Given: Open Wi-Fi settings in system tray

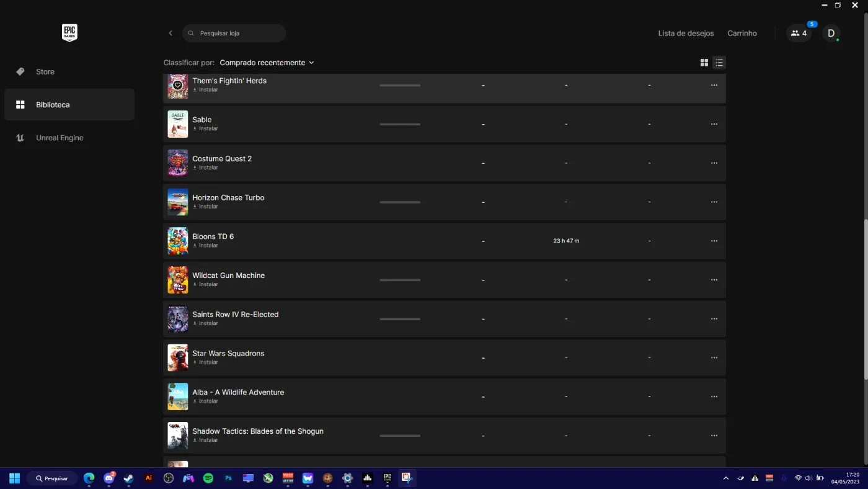Looking at the screenshot, I should 798,478.
